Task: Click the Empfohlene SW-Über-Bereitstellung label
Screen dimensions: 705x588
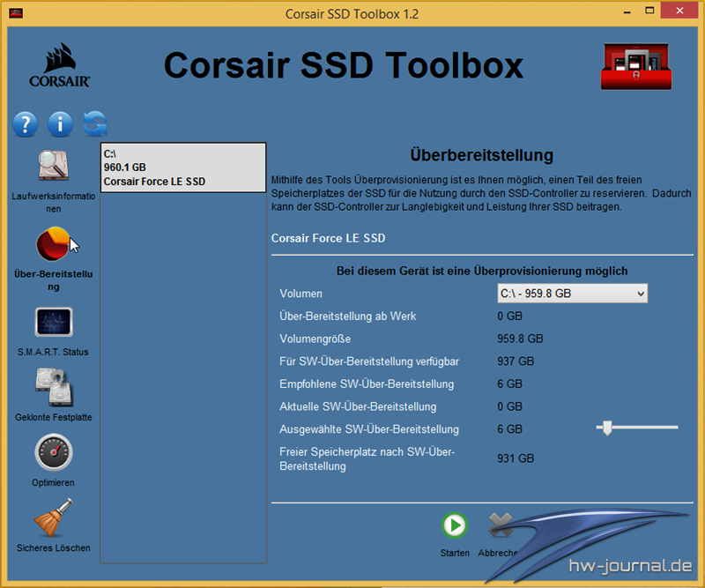Action: click(367, 384)
